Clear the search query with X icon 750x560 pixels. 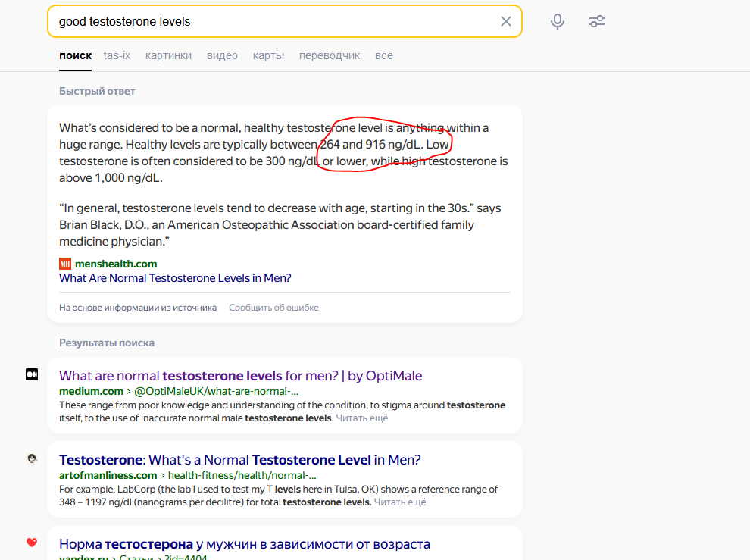pos(505,21)
